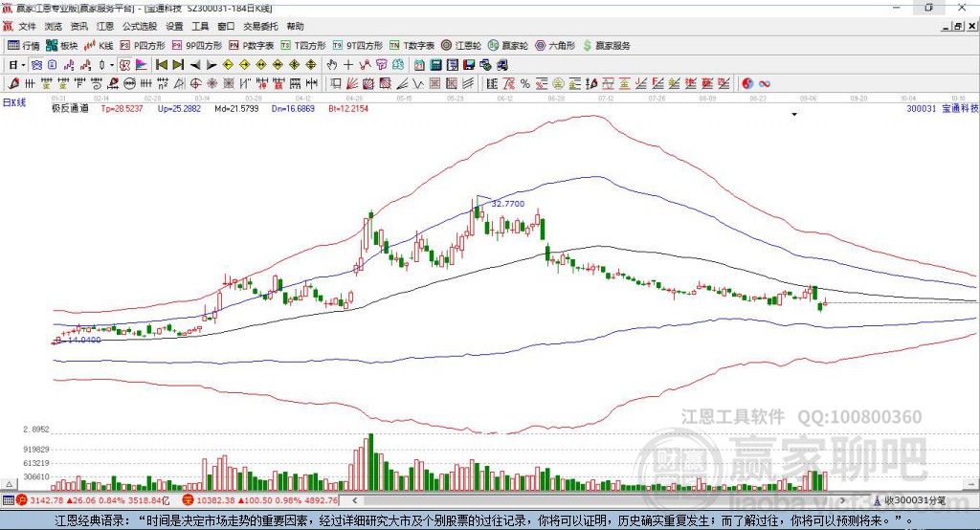Open the T数字表 tool
Viewport: 980px width, 530px height.
[412, 46]
